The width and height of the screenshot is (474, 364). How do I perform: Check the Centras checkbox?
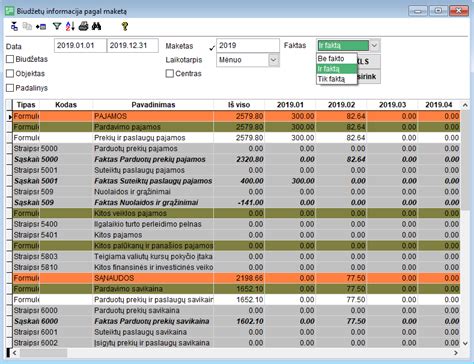pyautogui.click(x=170, y=73)
